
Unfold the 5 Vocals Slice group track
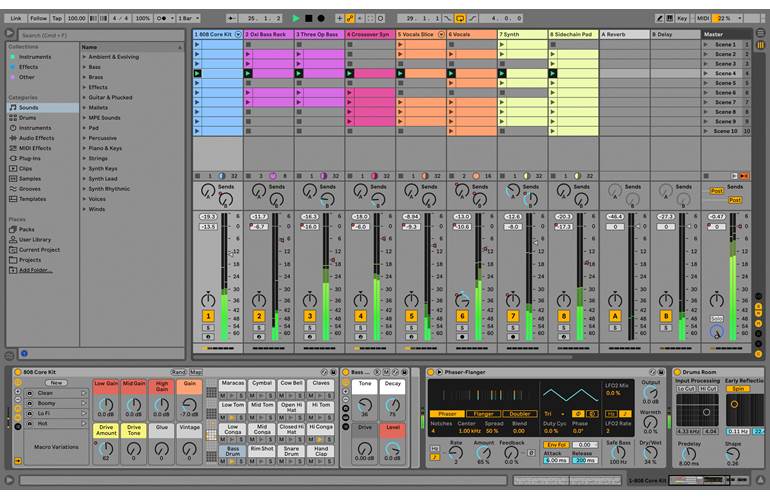(x=441, y=35)
